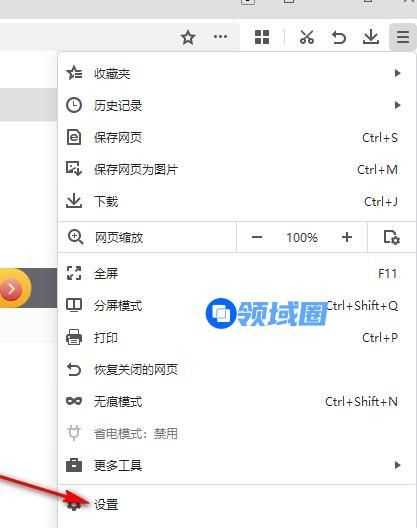Expand the 更多工具 submenu
The image size is (417, 528).
(237, 465)
